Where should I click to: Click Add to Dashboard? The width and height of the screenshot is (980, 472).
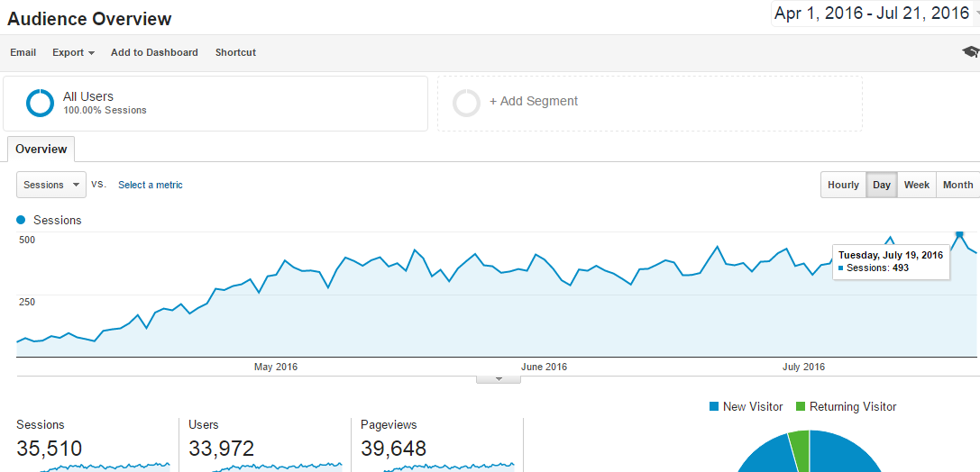pos(154,52)
